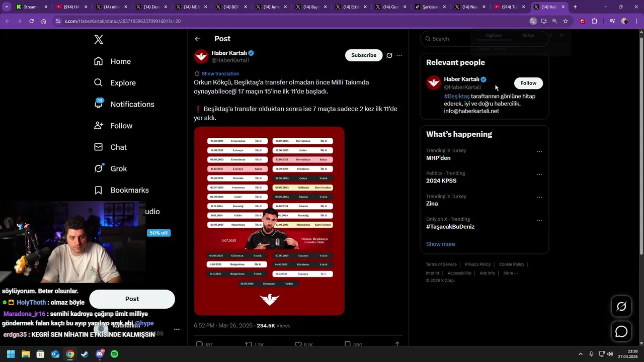The width and height of the screenshot is (644, 362).
Task: Click the Google Translate icon in address bar
Action: point(533,21)
